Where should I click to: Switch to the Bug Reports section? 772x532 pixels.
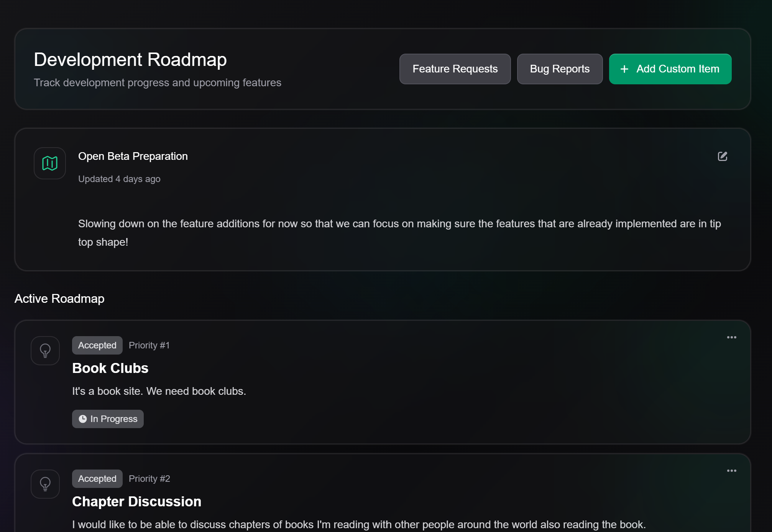pyautogui.click(x=559, y=69)
